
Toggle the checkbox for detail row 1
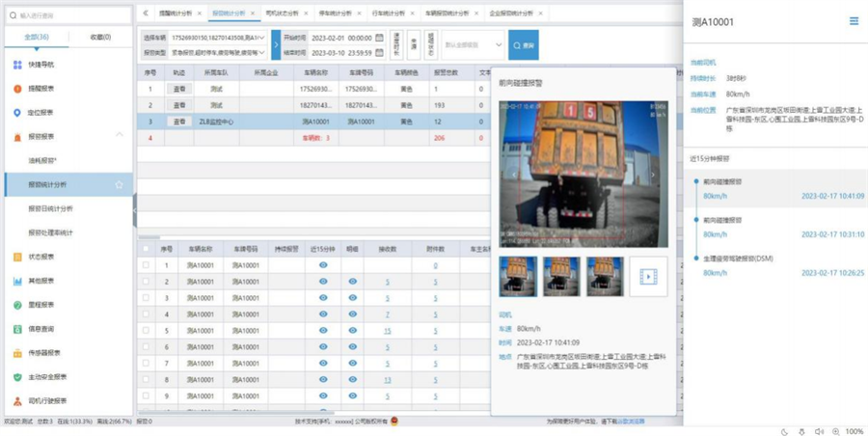(146, 265)
